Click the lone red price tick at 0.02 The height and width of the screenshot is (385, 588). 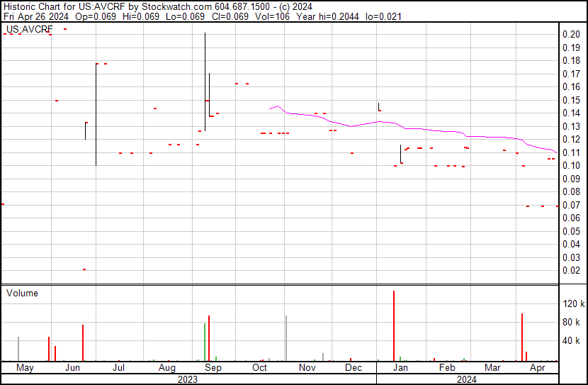point(84,269)
